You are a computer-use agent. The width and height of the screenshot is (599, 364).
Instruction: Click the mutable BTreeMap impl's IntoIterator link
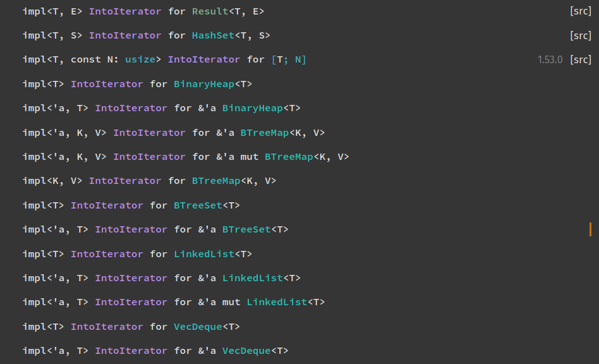(149, 156)
